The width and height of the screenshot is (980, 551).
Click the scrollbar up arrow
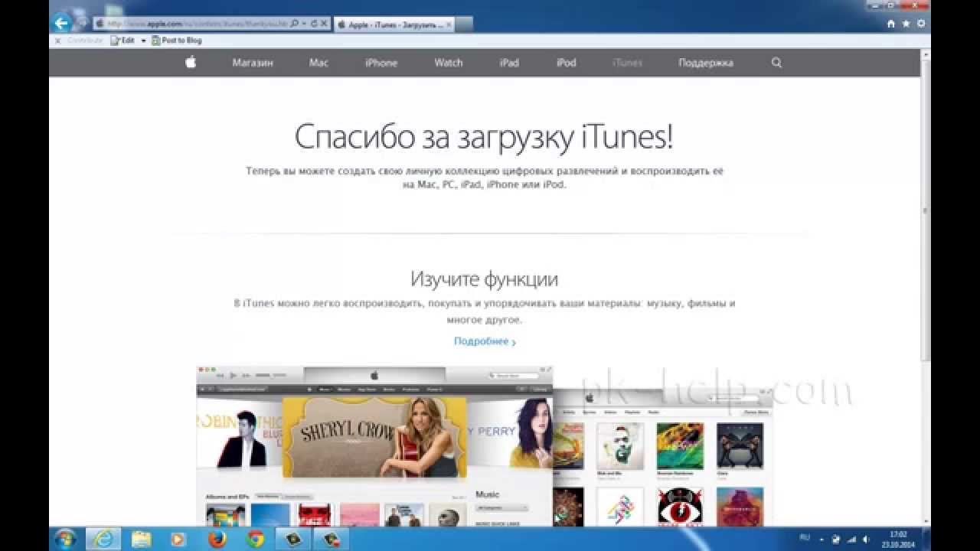(x=925, y=54)
